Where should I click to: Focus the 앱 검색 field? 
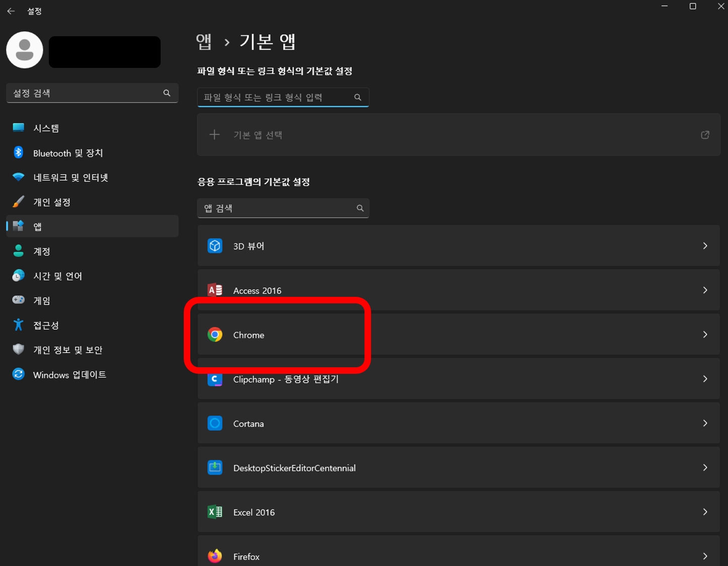tap(283, 208)
